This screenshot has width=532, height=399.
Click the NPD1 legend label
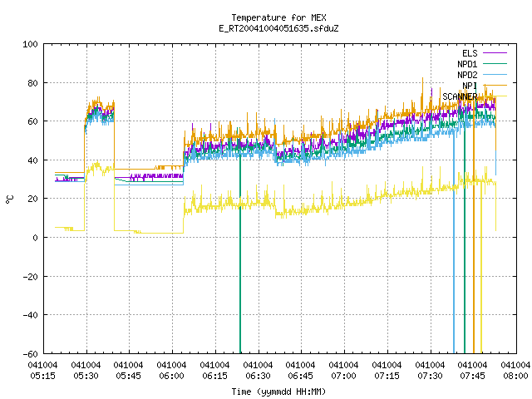467,64
